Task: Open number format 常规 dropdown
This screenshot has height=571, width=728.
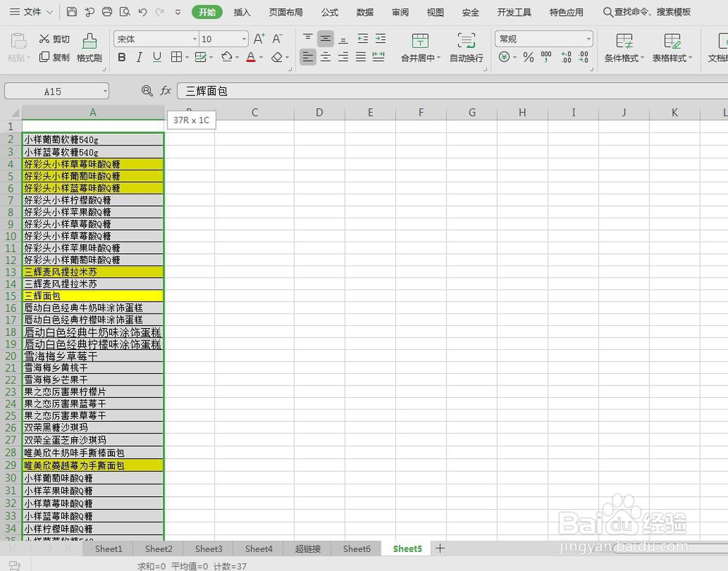Action: click(x=589, y=39)
